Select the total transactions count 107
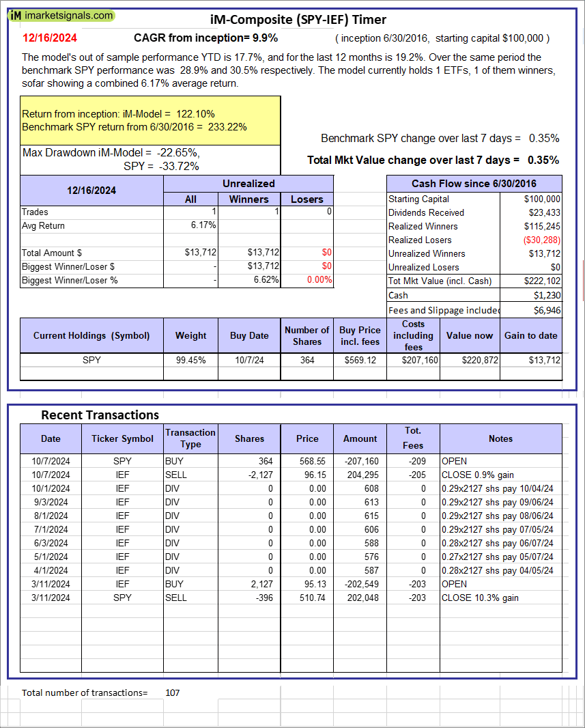The width and height of the screenshot is (585, 728). [x=173, y=692]
